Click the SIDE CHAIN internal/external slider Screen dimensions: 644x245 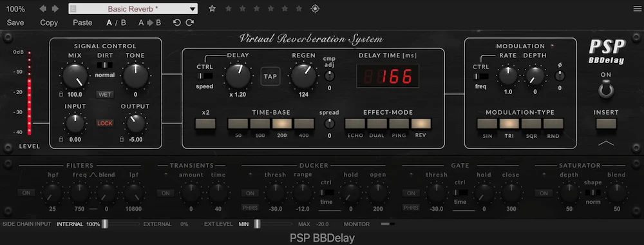[x=121, y=224]
